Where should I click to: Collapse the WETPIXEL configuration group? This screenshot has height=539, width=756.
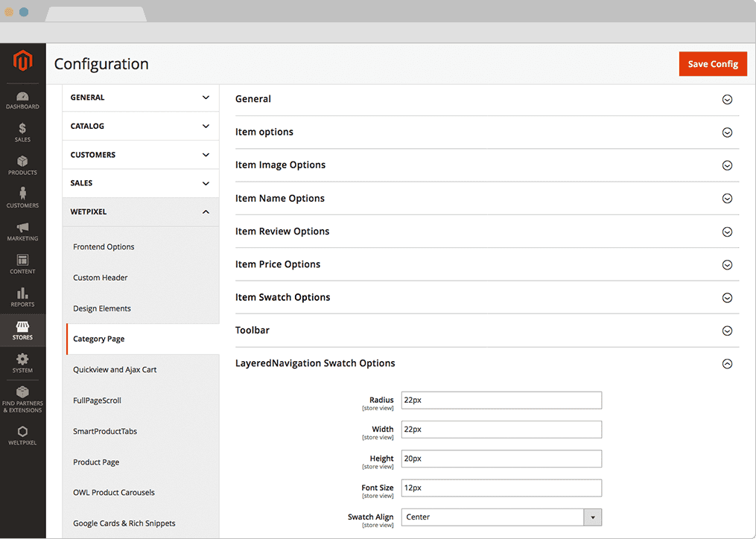pos(140,212)
